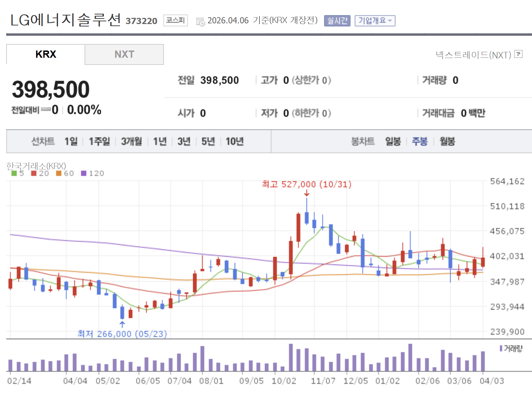
Task: Select the 10년 line chart period
Action: point(235,141)
